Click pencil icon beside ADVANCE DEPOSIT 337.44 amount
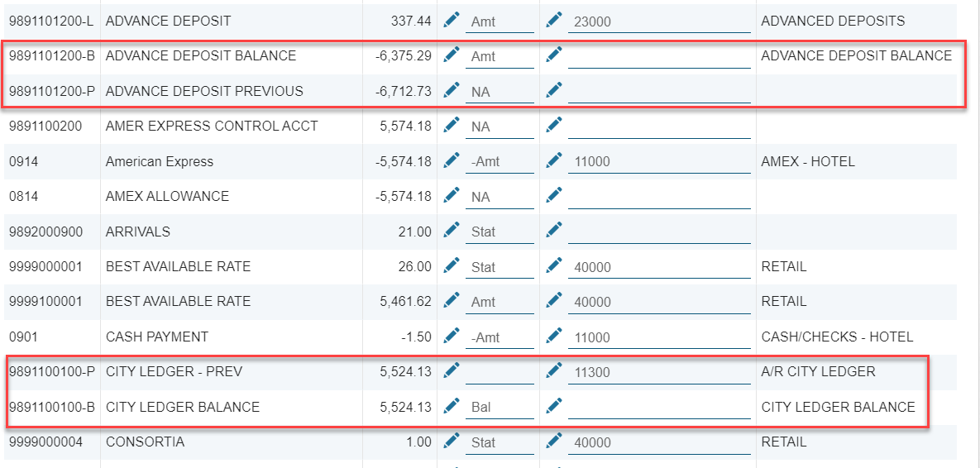Viewport: 980px width, 468px height. (x=452, y=20)
